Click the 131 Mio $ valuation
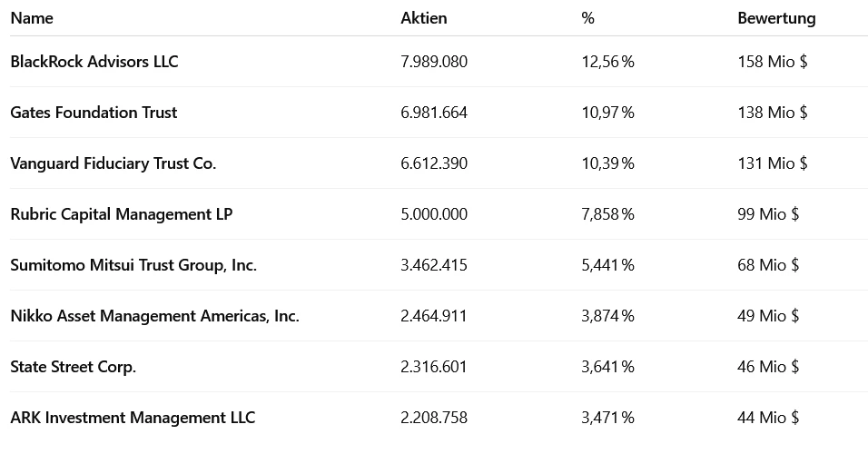This screenshot has width=868, height=454. tap(773, 163)
